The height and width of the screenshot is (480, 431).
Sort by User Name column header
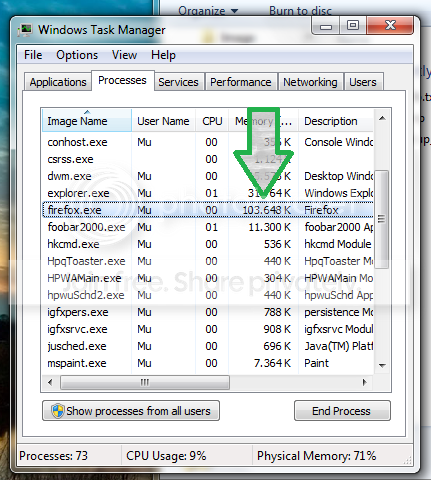point(163,121)
